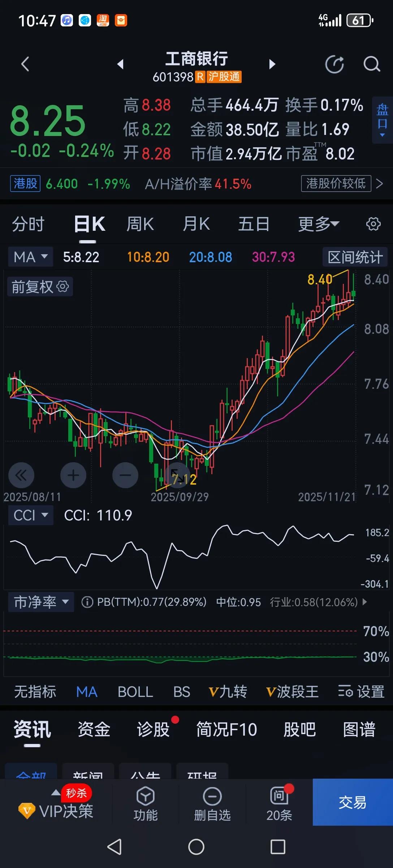Tap Android back navigation triangle
This screenshot has width=393, height=868.
pos(115,847)
